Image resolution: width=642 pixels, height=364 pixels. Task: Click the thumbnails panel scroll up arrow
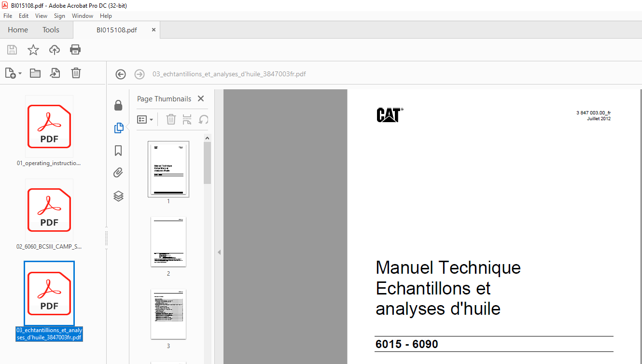(207, 138)
